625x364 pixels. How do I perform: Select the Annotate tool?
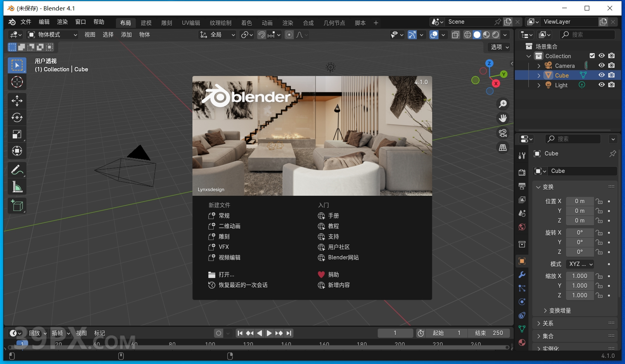[x=17, y=170]
